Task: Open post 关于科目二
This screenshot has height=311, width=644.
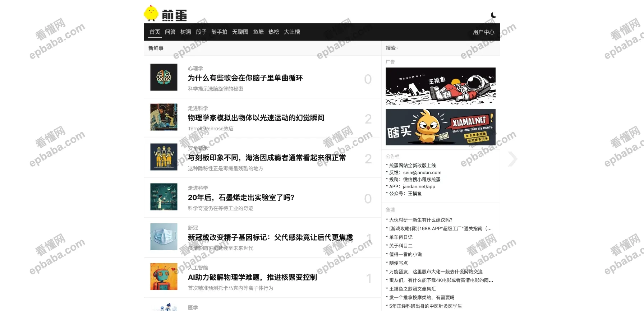Action: [x=401, y=246]
